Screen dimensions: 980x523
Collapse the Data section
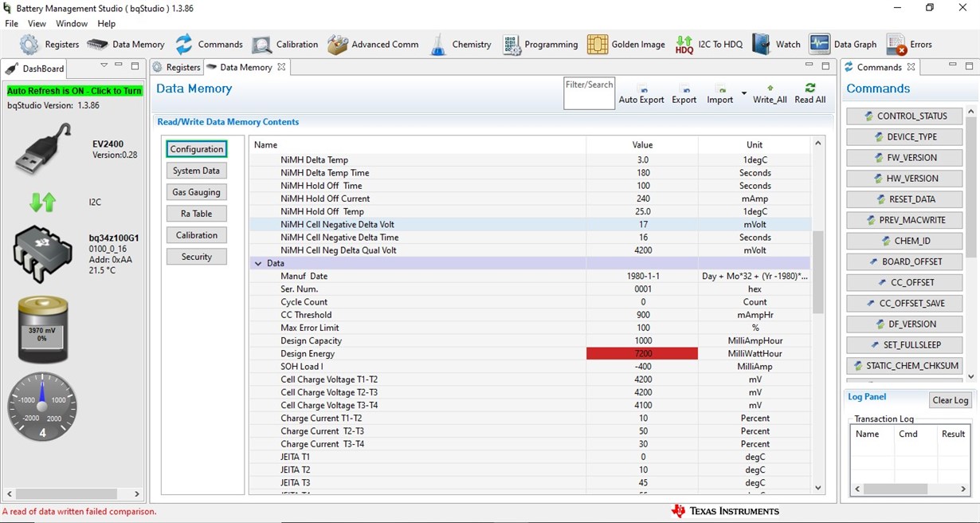click(x=258, y=263)
